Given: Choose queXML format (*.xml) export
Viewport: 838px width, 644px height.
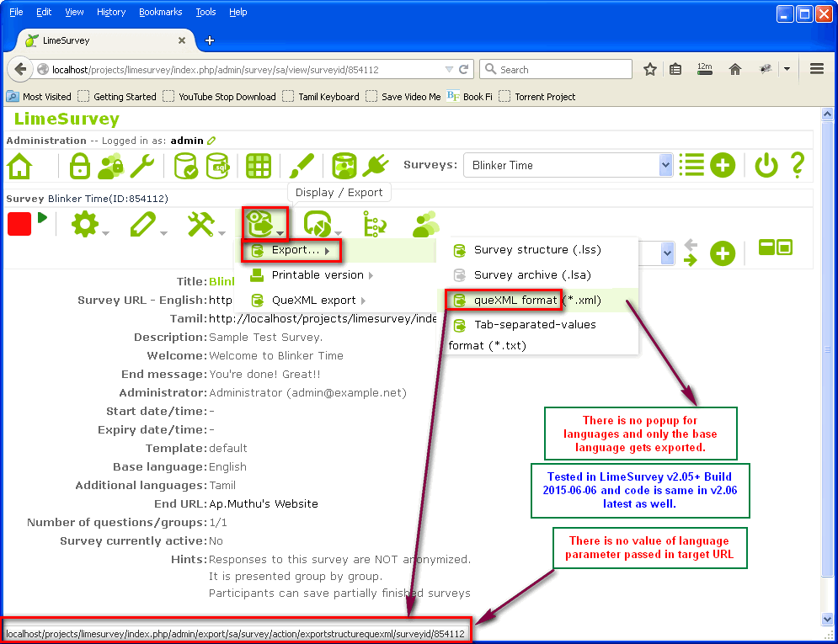Looking at the screenshot, I should point(537,300).
